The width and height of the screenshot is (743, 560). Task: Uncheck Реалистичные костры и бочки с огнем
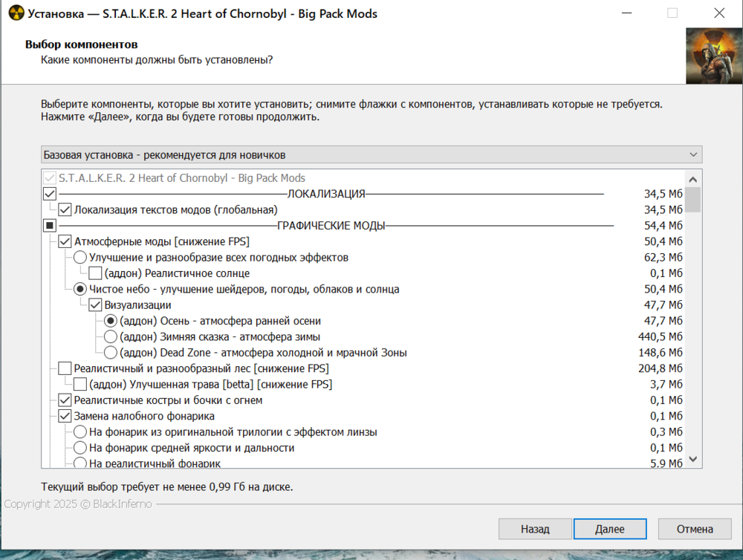click(x=65, y=400)
